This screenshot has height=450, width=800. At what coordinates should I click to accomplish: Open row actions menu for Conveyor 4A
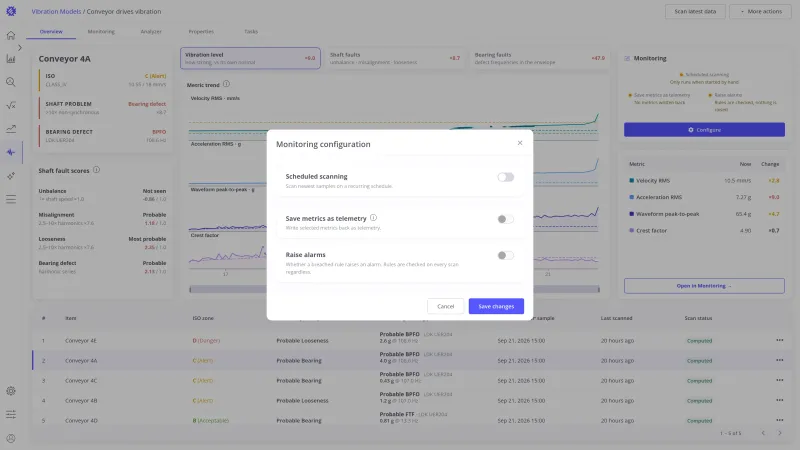780,360
